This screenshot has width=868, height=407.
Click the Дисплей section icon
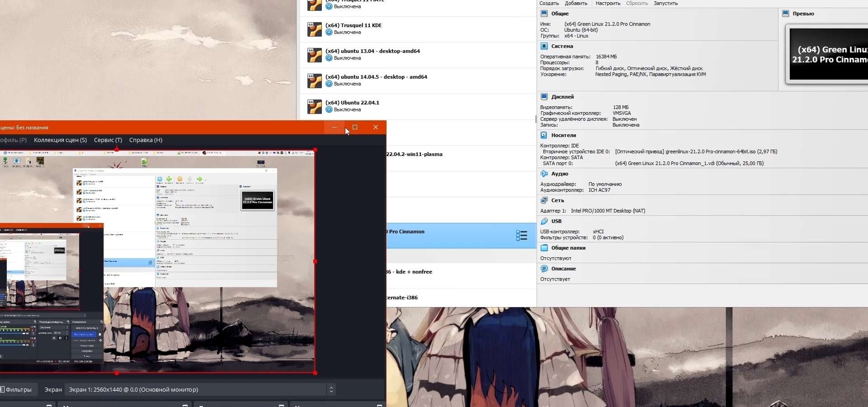click(544, 97)
